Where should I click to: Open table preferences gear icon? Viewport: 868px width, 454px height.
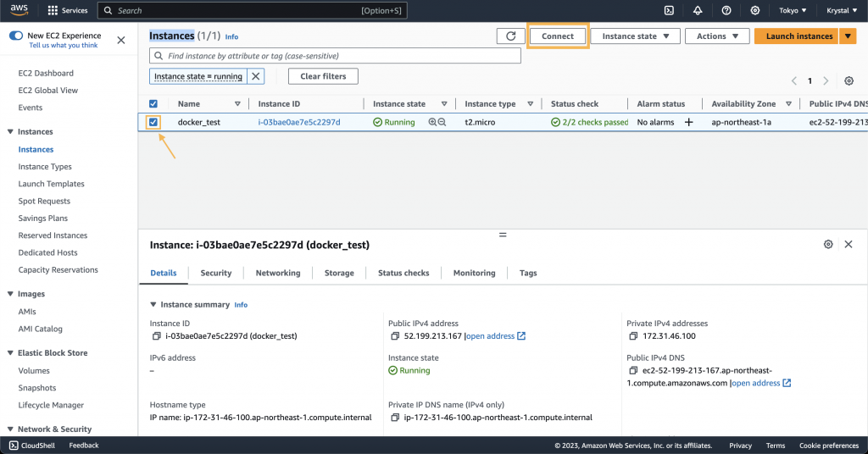point(849,80)
